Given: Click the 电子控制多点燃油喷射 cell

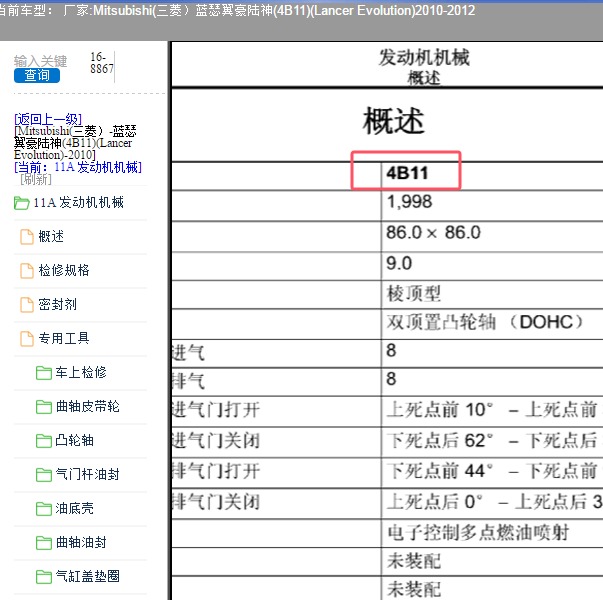Looking at the screenshot, I should 478,533.
